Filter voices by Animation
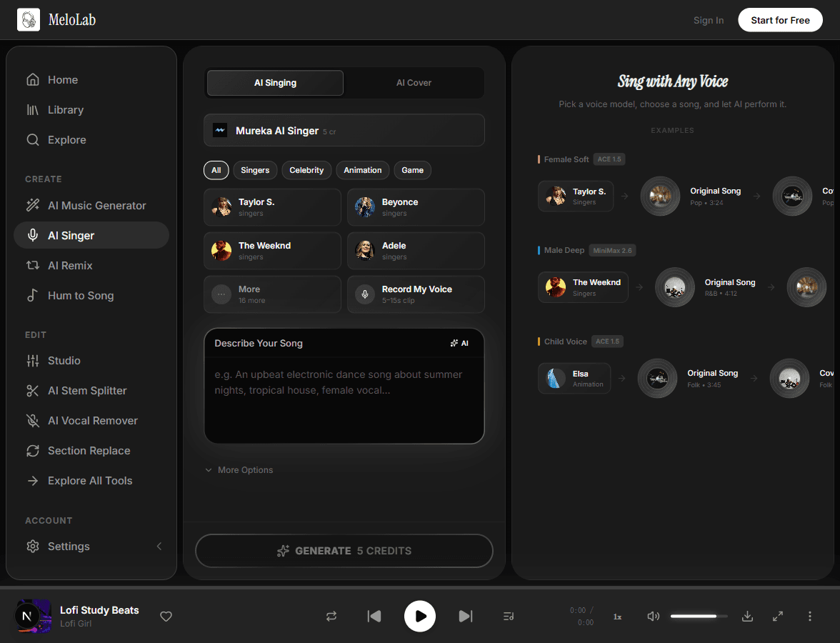 [x=363, y=170]
